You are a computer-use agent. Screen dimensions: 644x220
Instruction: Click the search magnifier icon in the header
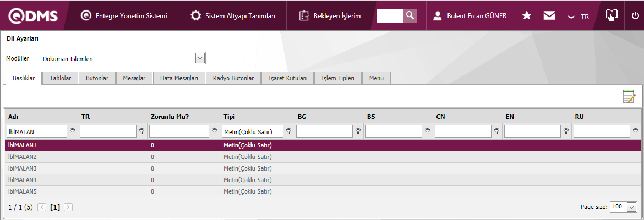tap(410, 16)
